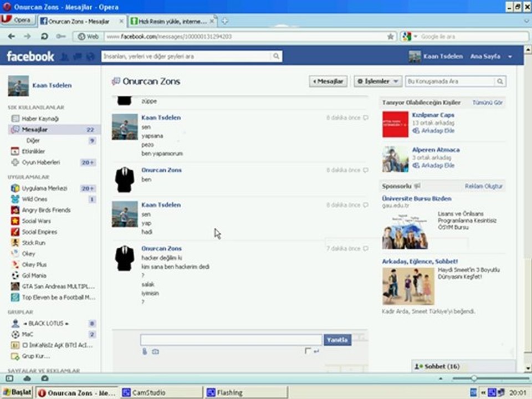
Task: Bookmark page with the star icon
Action: [391, 37]
